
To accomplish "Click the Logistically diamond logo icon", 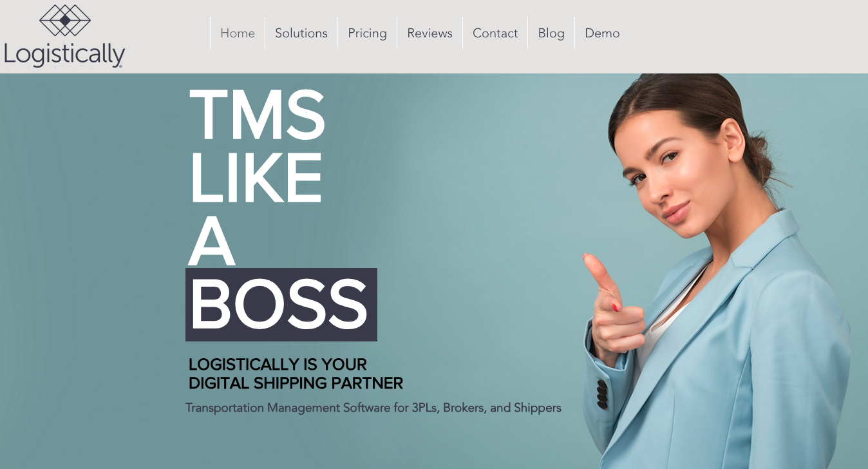I will click(x=65, y=20).
